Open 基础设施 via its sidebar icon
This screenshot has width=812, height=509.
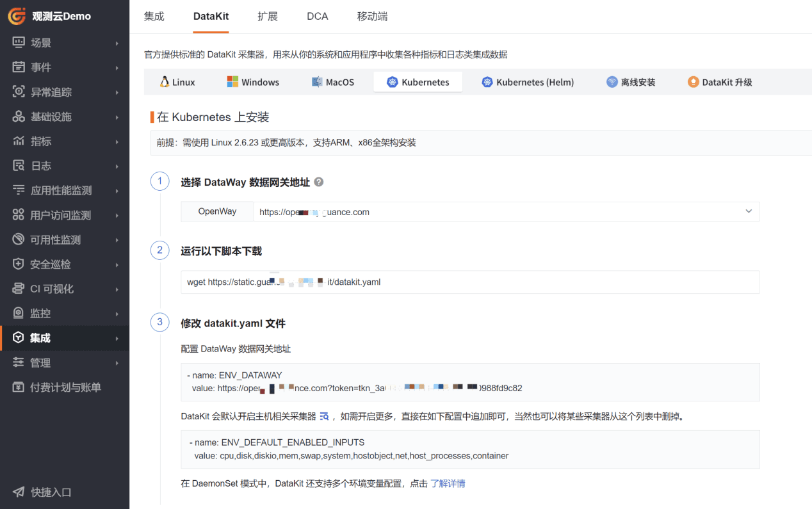(19, 117)
